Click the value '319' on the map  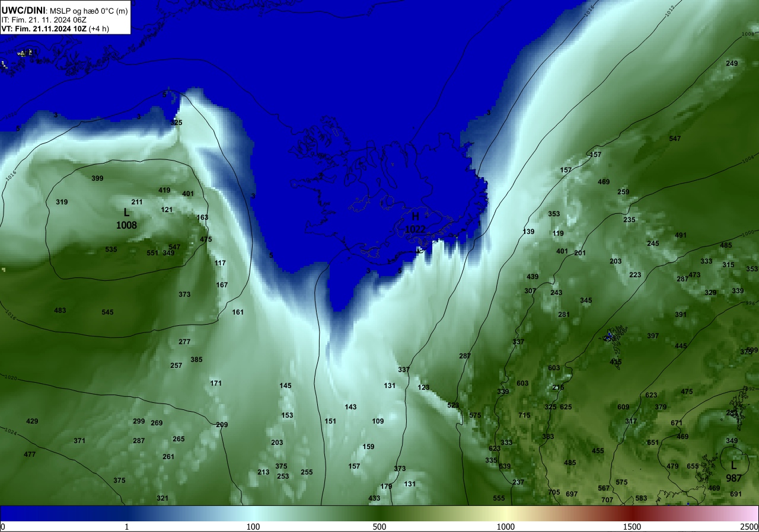coord(62,202)
